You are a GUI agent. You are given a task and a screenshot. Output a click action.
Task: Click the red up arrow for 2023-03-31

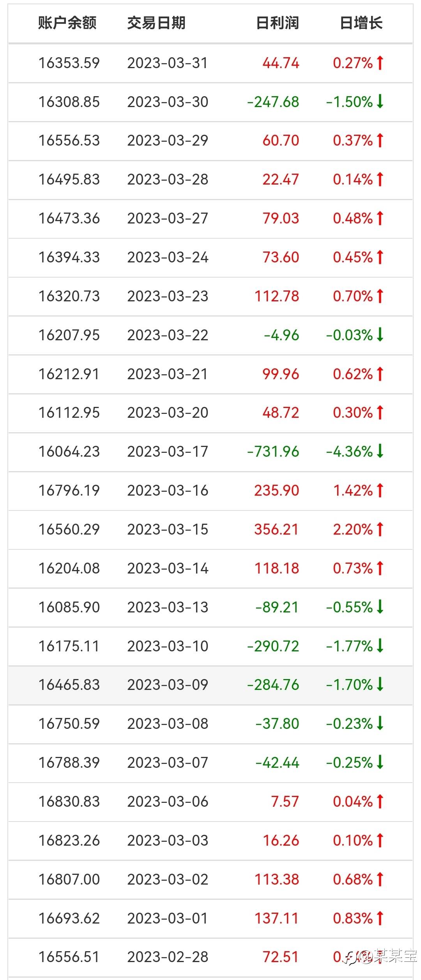coord(380,63)
